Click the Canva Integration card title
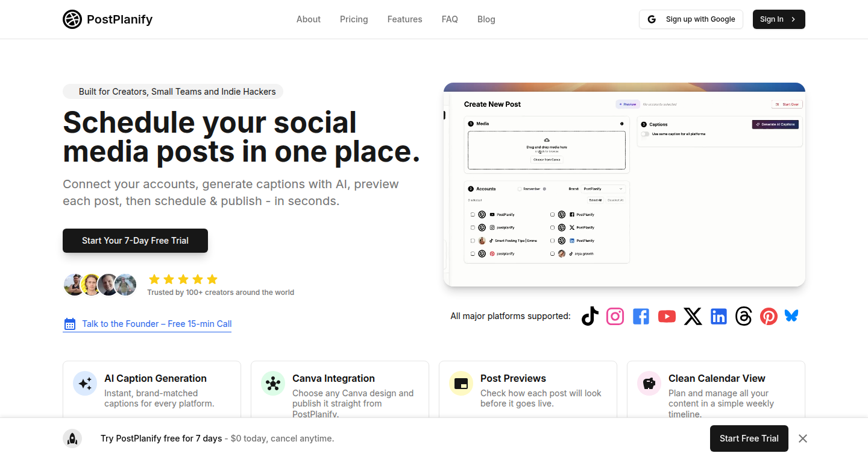 [333, 378]
